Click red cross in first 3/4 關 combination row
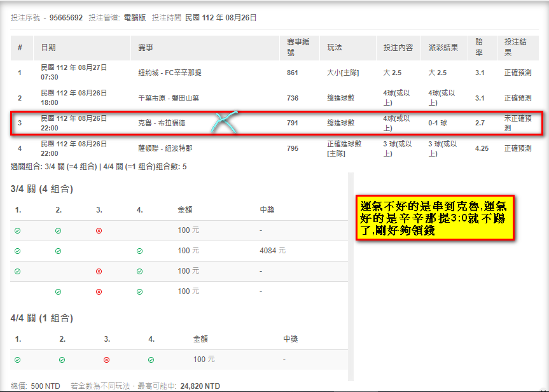This screenshot has height=392, width=549. point(99,231)
